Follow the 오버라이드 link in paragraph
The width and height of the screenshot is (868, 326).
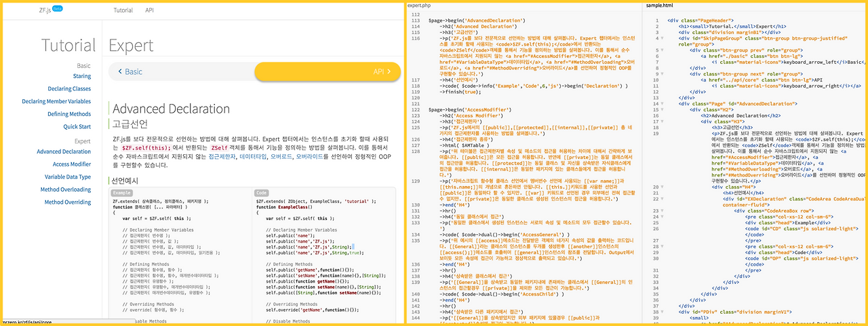309,156
